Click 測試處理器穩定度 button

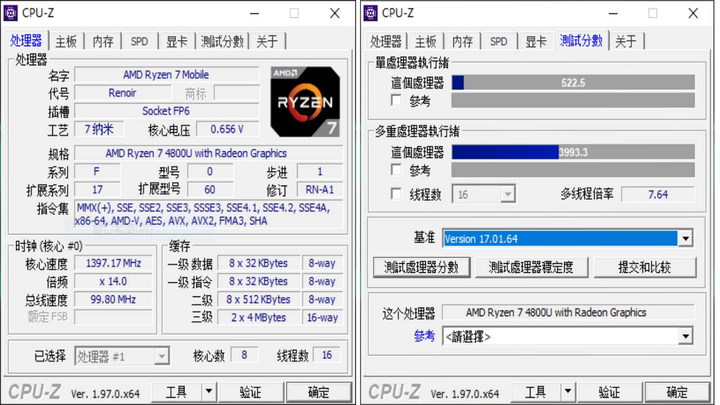[x=531, y=267]
